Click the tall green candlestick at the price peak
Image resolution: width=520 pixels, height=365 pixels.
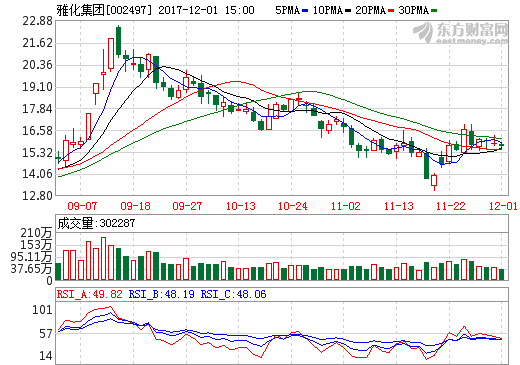pyautogui.click(x=118, y=41)
